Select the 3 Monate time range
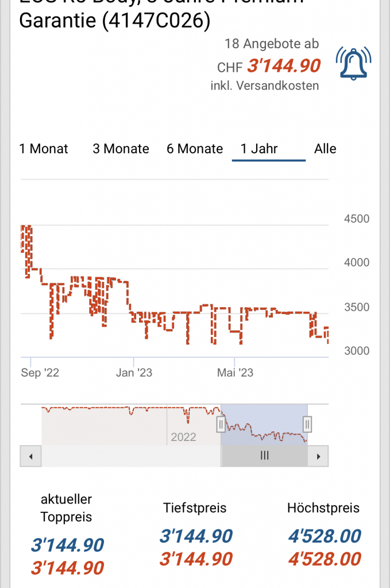The image size is (390, 588). point(121,149)
